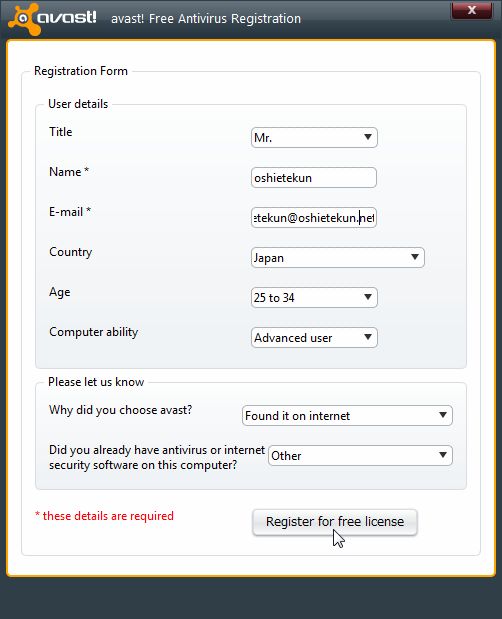Click the Title dropdown arrow

coord(368,137)
